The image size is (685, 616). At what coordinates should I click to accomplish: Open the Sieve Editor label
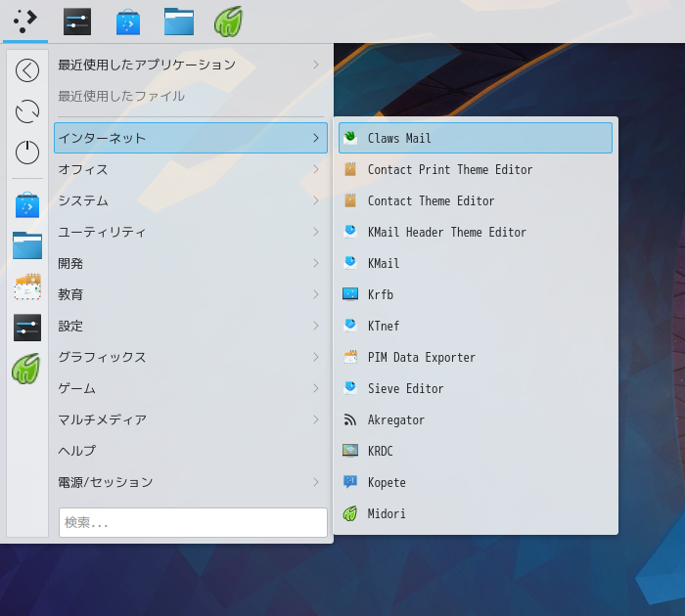click(x=405, y=388)
